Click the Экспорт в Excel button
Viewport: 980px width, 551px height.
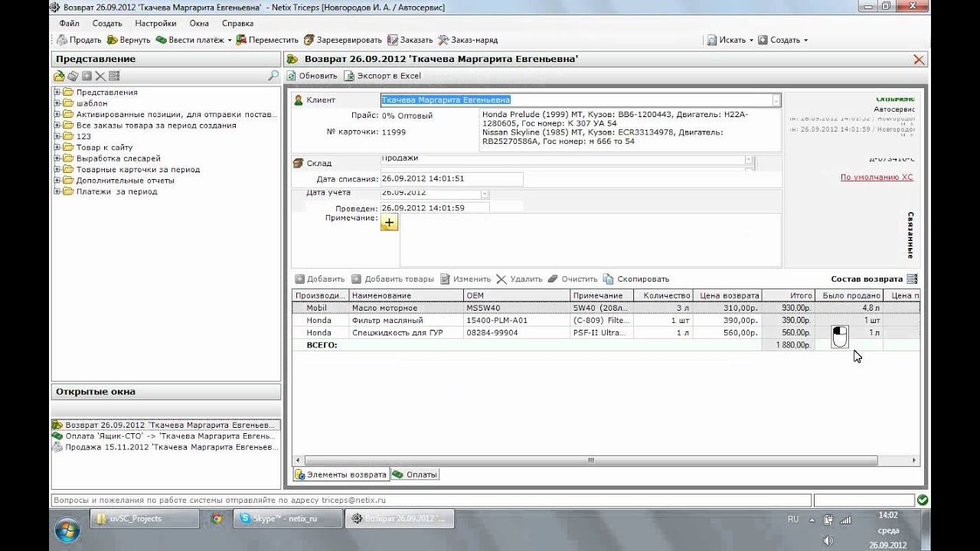click(383, 76)
